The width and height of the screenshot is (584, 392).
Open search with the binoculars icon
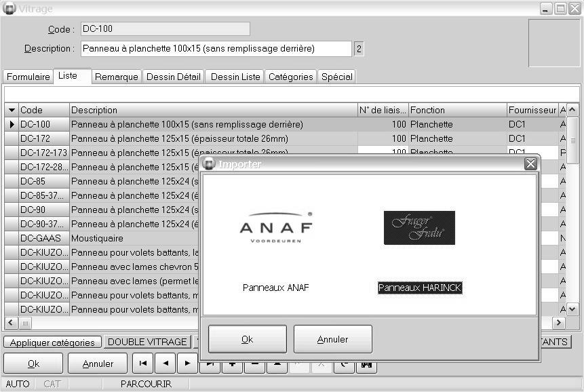(366, 366)
